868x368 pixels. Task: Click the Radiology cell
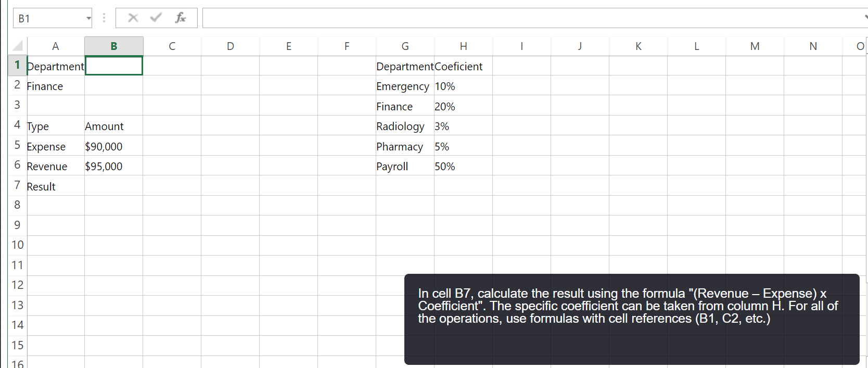405,126
